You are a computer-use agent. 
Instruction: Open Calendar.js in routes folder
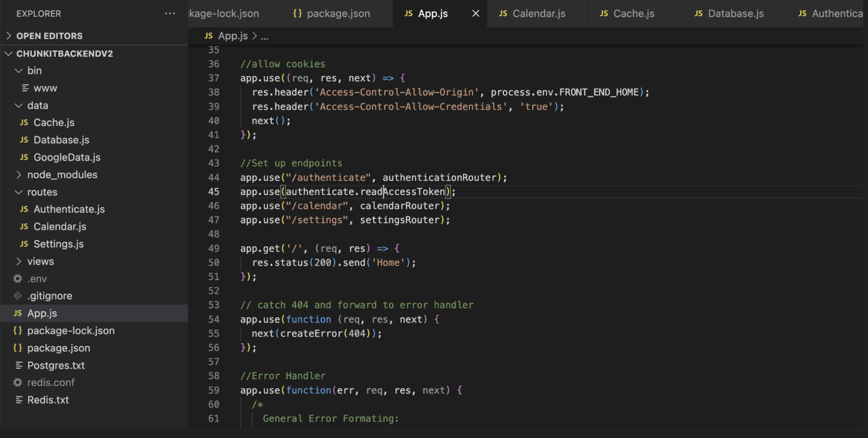[94, 227]
